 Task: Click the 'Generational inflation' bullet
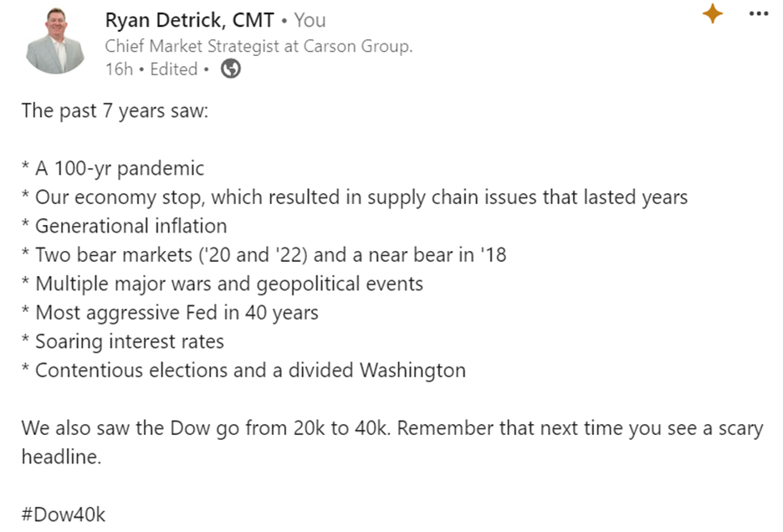point(125,226)
